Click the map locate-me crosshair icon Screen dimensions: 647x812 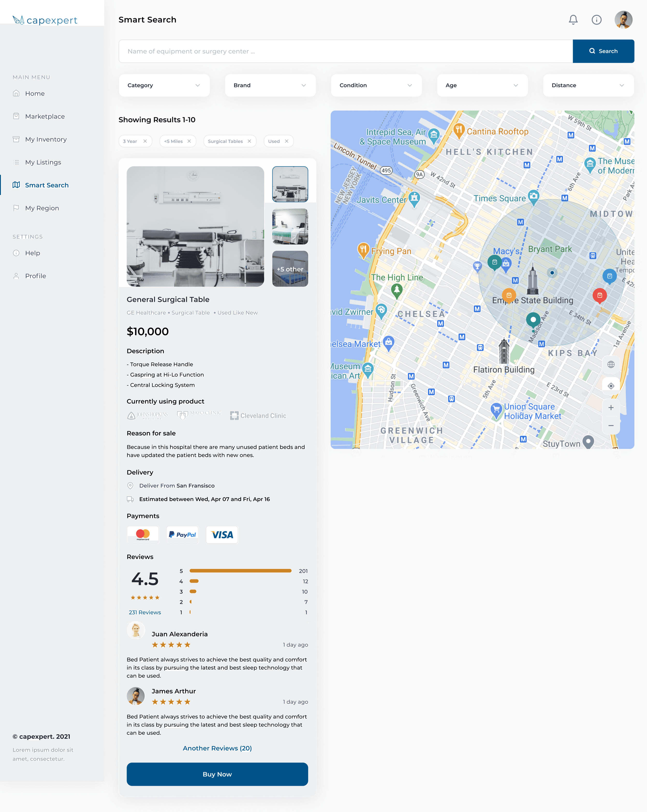tap(611, 386)
